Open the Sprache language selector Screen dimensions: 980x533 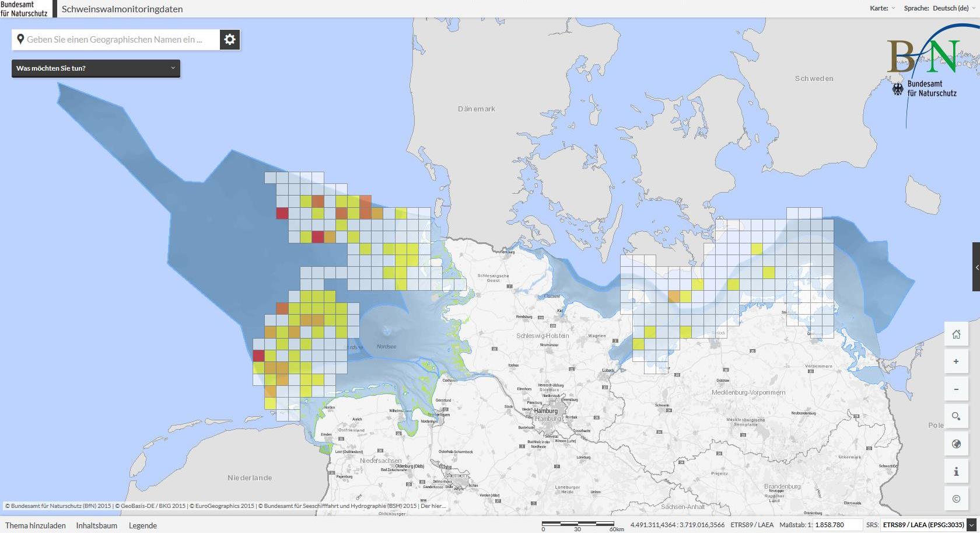(x=939, y=8)
